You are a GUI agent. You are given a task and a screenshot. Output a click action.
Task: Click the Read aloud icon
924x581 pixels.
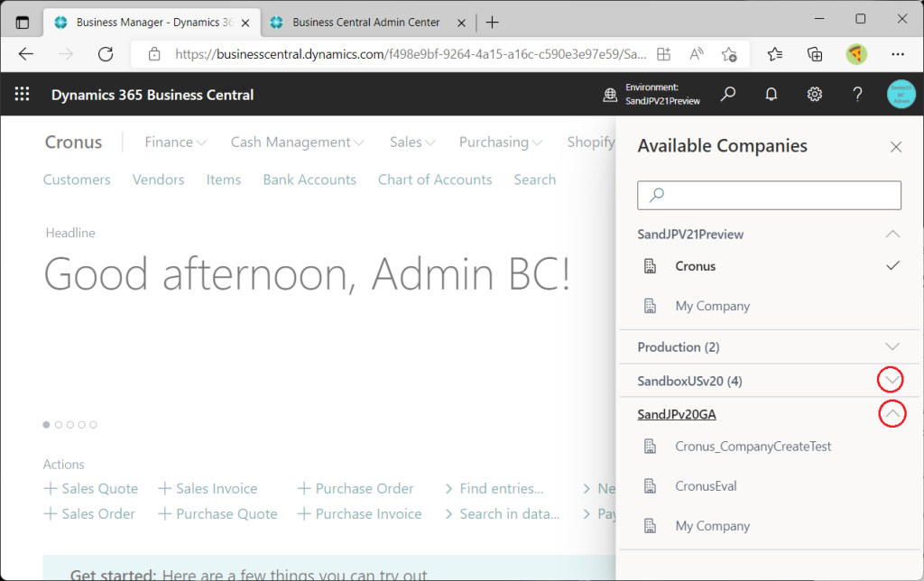pos(697,54)
